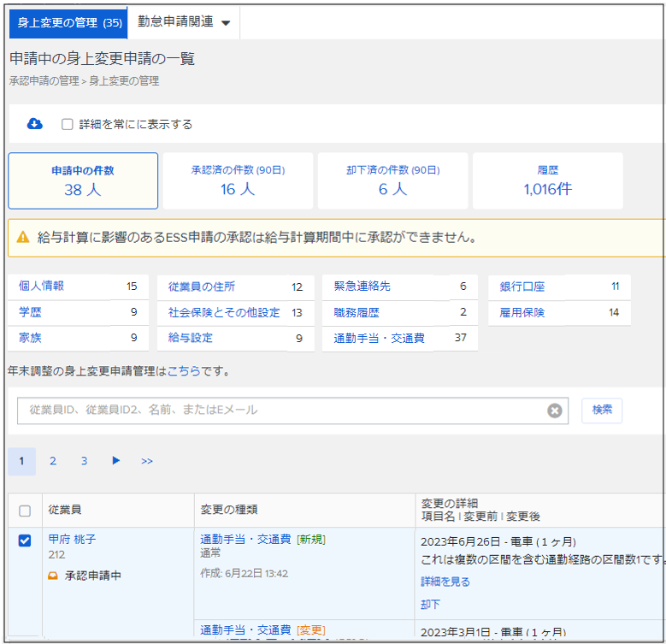Click the employee ID 212

56,554
